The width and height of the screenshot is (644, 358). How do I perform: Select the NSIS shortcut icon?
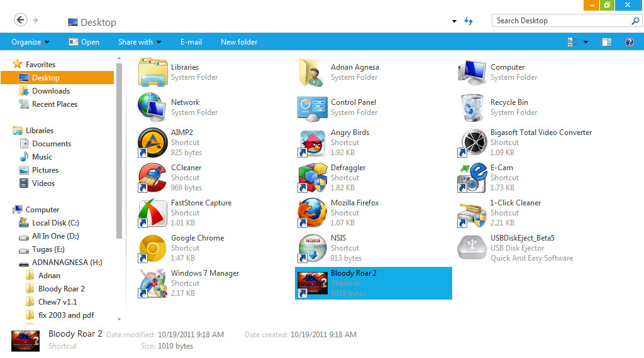[312, 248]
